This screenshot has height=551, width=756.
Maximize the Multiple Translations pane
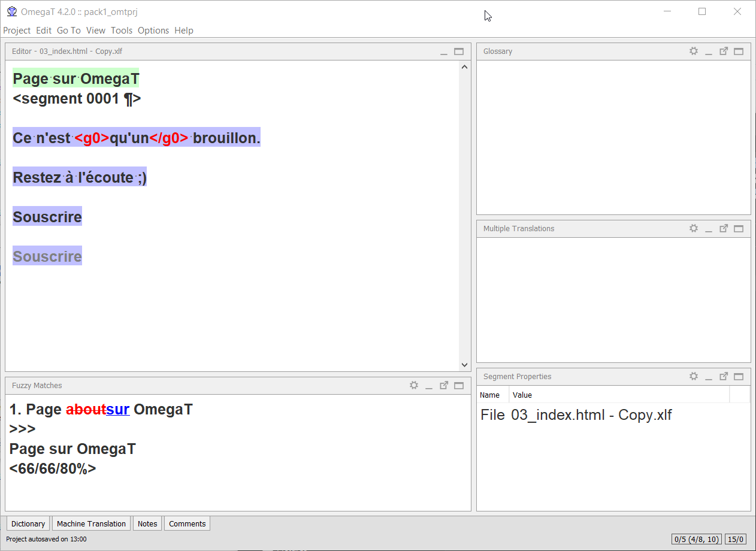coord(739,229)
